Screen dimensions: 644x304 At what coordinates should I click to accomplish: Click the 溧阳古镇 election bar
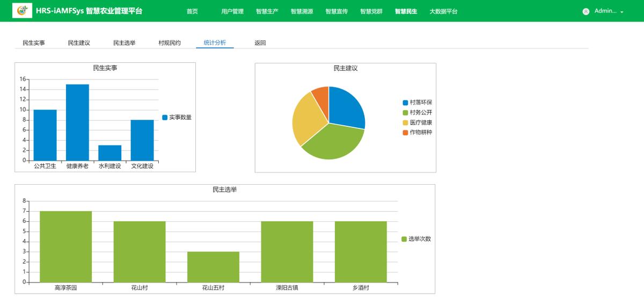click(x=287, y=252)
